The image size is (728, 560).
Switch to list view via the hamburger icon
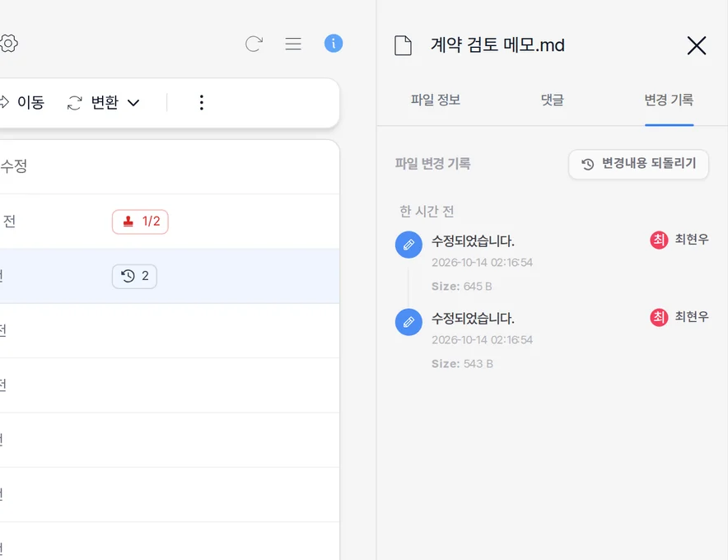293,44
